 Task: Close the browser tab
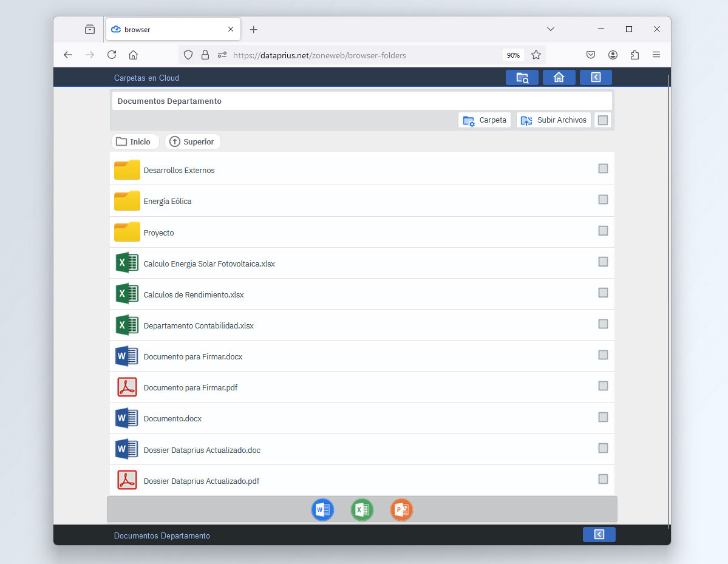[x=231, y=29]
